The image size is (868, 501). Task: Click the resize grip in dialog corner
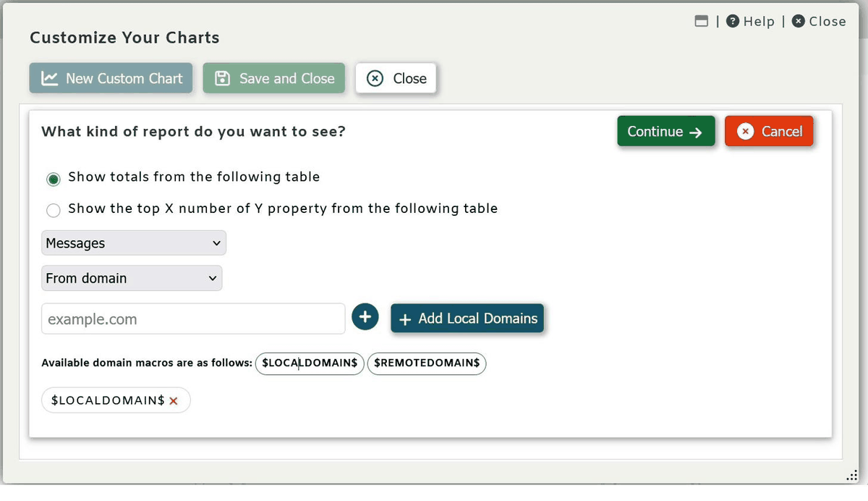(853, 475)
